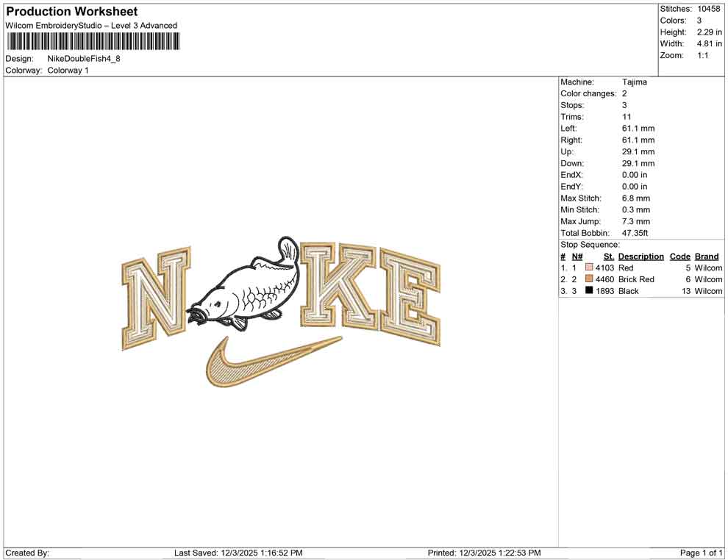This screenshot has height=560, width=728.
Task: Click the Brick Red color swatch
Action: click(x=588, y=279)
